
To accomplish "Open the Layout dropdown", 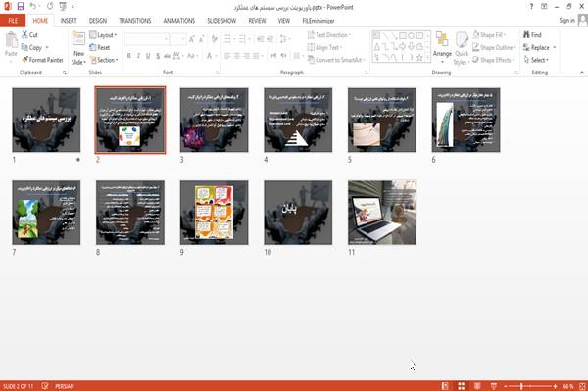I will (x=103, y=35).
